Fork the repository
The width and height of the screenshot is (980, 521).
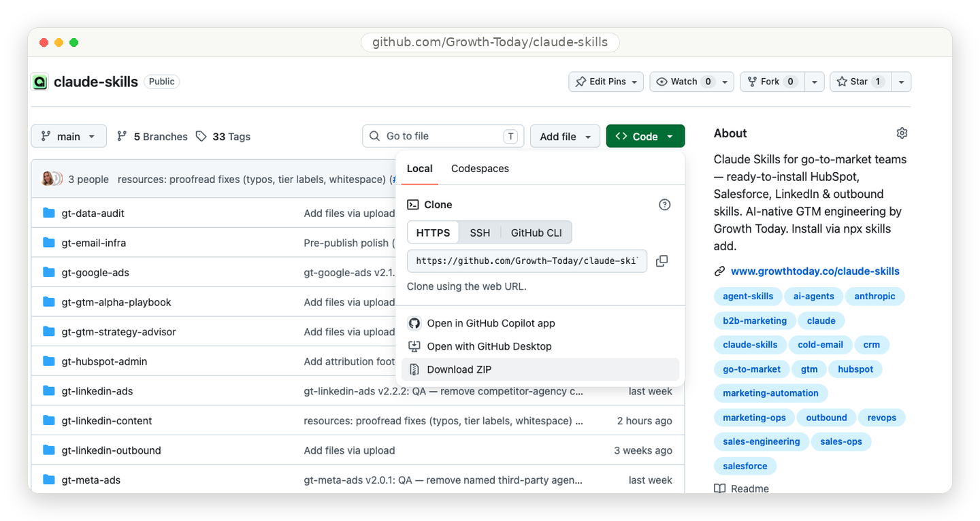pyautogui.click(x=772, y=82)
